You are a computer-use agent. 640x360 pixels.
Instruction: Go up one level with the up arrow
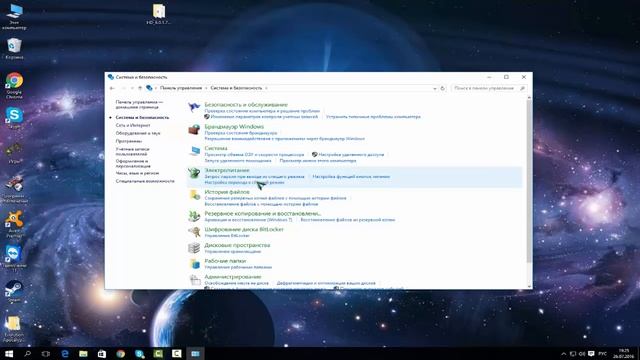[x=140, y=88]
